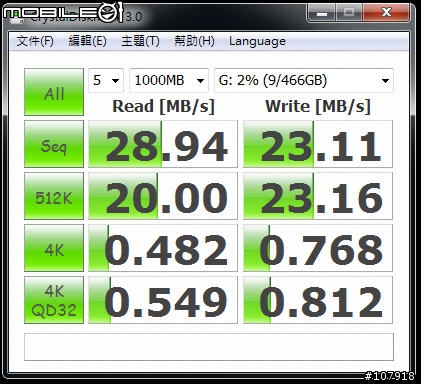
Task: Click the Seq read result 28.94
Action: point(163,144)
